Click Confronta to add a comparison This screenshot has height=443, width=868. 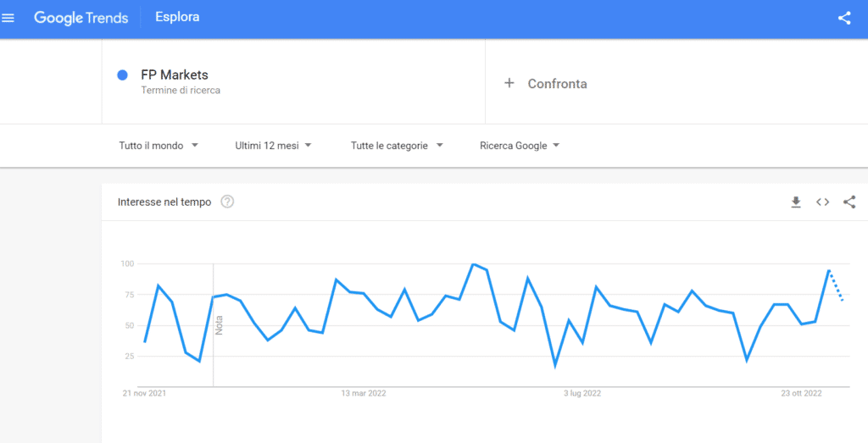[x=558, y=84]
